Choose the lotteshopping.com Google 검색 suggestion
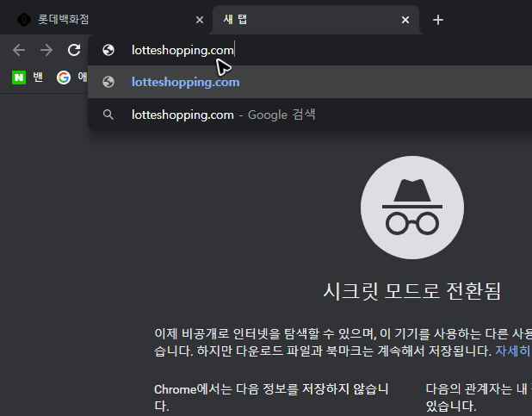This screenshot has height=416, width=532. (x=310, y=115)
